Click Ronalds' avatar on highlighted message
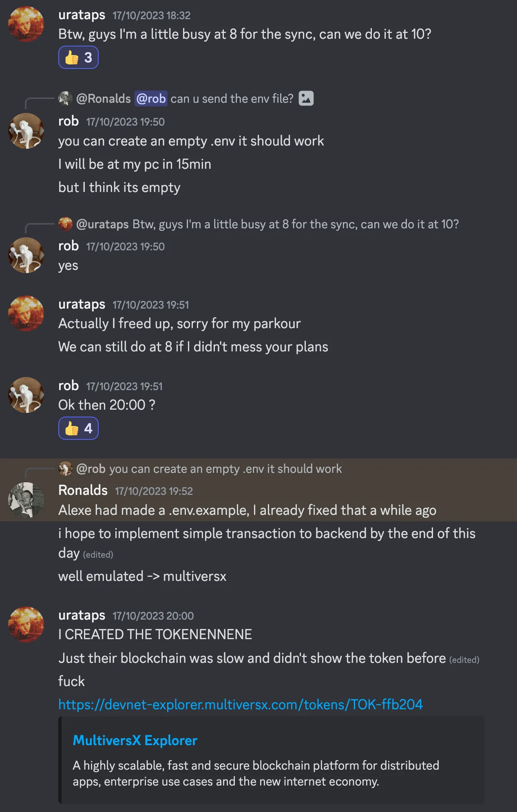This screenshot has width=517, height=812. (26, 500)
